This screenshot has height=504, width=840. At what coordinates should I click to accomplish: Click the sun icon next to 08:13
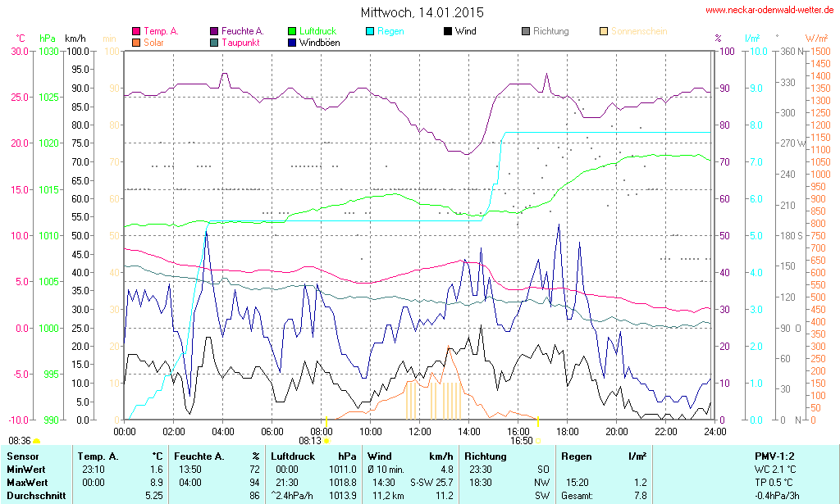pyautogui.click(x=327, y=440)
